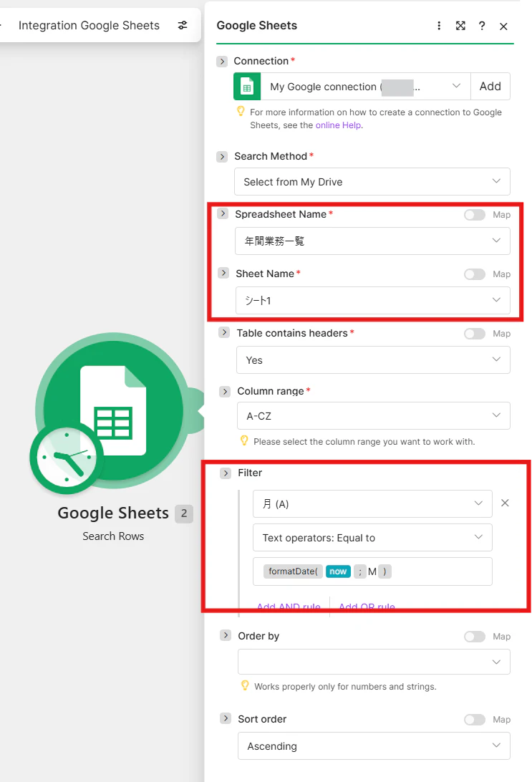Image resolution: width=532 pixels, height=782 pixels.
Task: Open the help question mark icon
Action: coord(482,26)
